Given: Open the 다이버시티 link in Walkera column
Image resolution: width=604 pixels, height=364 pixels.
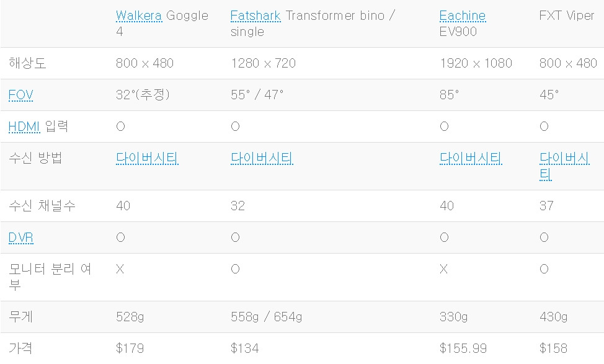Looking at the screenshot, I should click(147, 158).
